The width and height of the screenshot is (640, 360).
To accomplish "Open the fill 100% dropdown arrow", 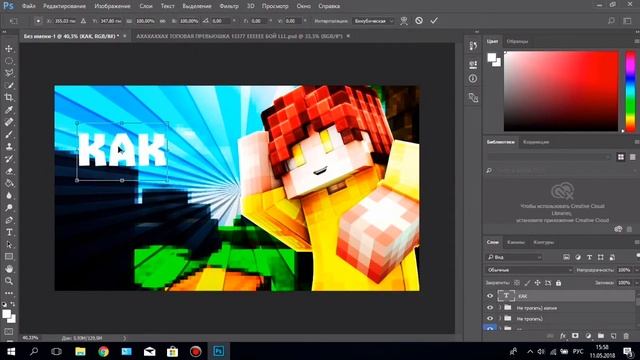I will pos(636,282).
